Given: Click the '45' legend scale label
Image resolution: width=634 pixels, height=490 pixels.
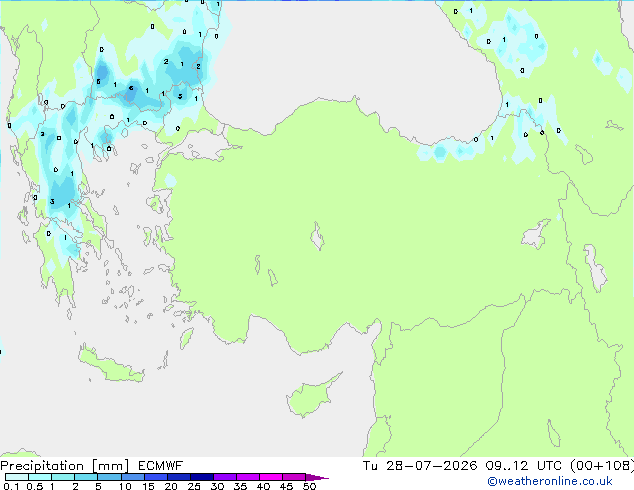Looking at the screenshot, I should tap(286, 486).
